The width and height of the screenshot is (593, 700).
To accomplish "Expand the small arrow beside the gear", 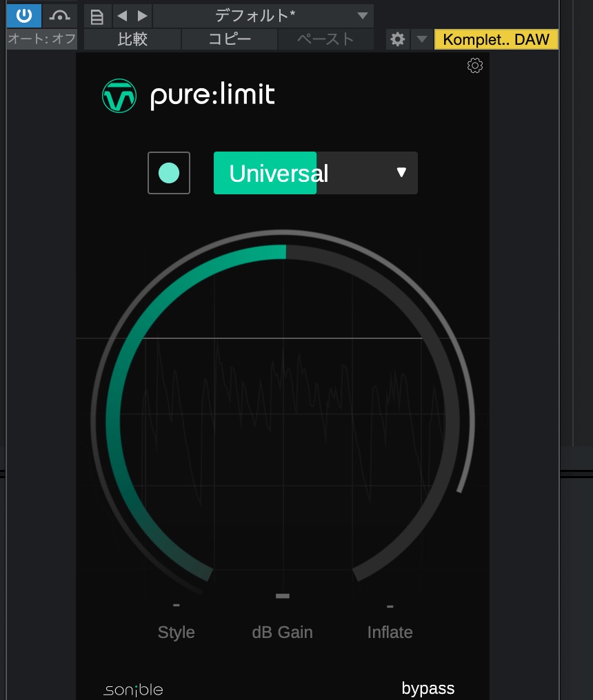I will (422, 39).
